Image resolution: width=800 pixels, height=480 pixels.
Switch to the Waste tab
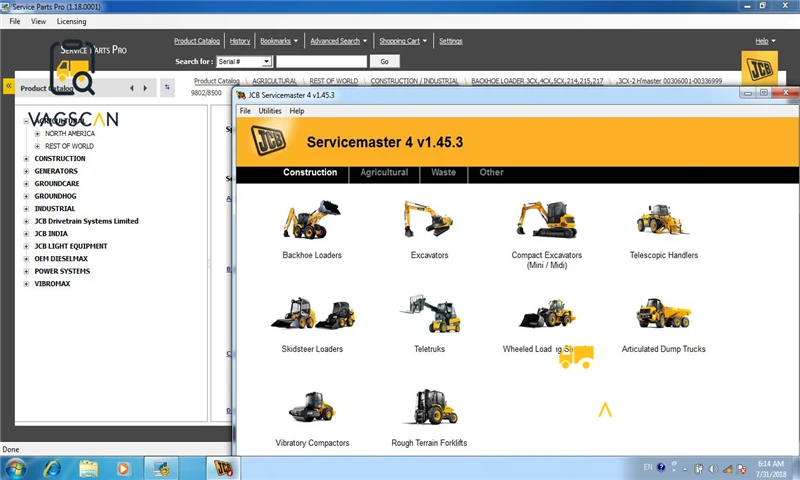click(x=443, y=172)
